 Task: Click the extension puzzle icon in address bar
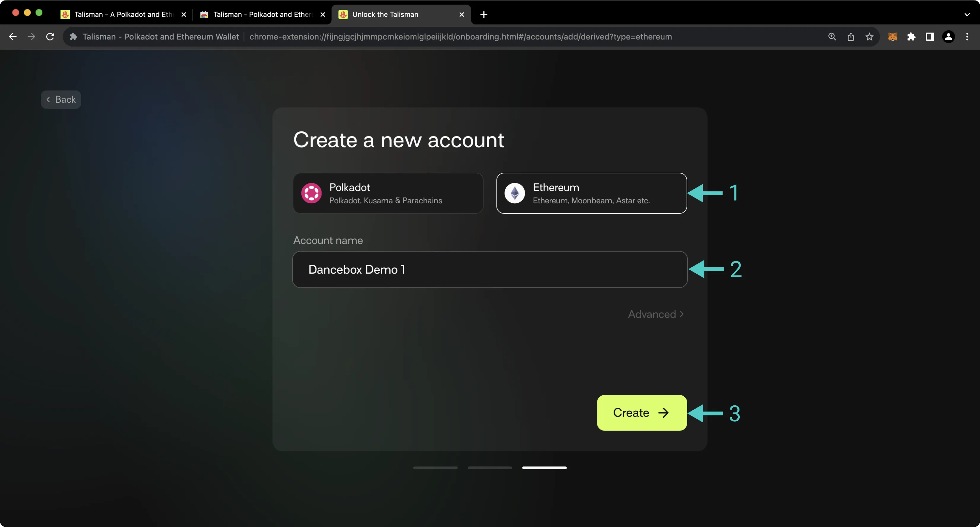coord(74,36)
